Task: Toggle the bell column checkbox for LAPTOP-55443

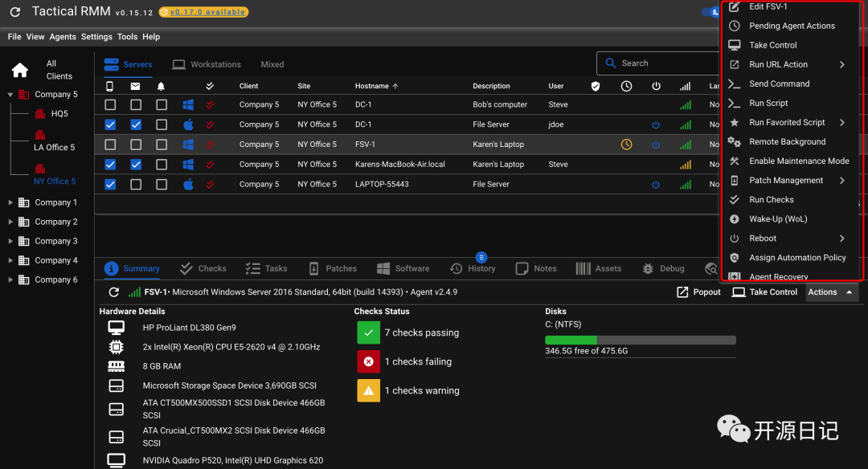Action: [162, 184]
